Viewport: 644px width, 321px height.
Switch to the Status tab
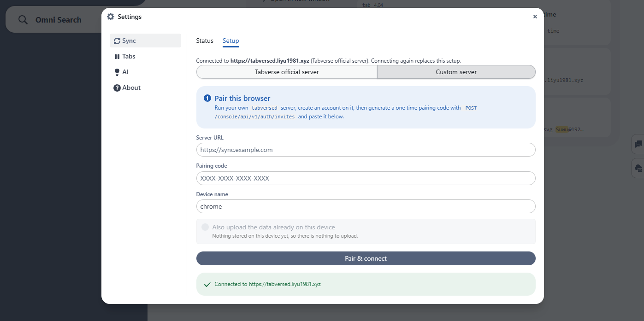(x=205, y=41)
